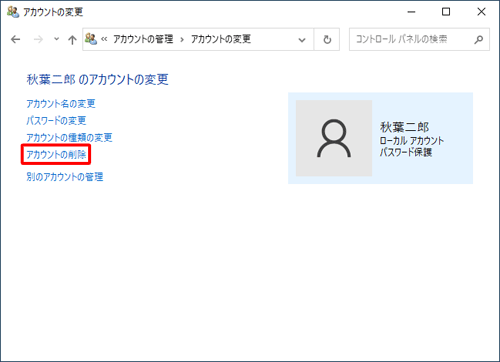Open アカウント名の変更 link
500x362 pixels.
61,104
